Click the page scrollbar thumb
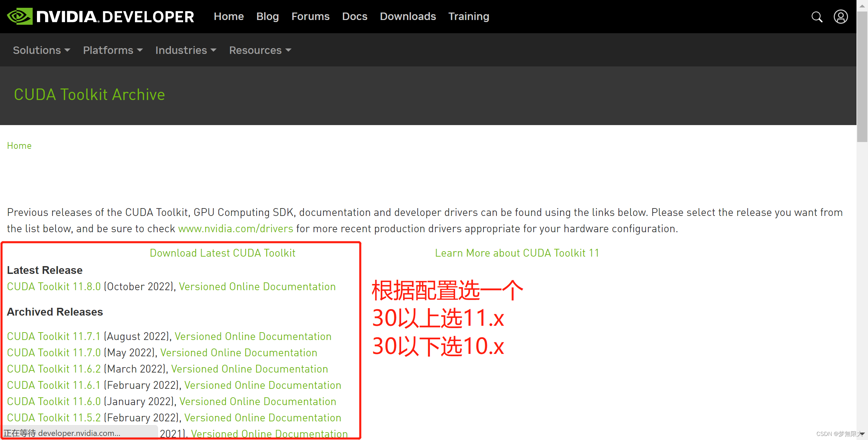The image size is (868, 440). click(862, 77)
